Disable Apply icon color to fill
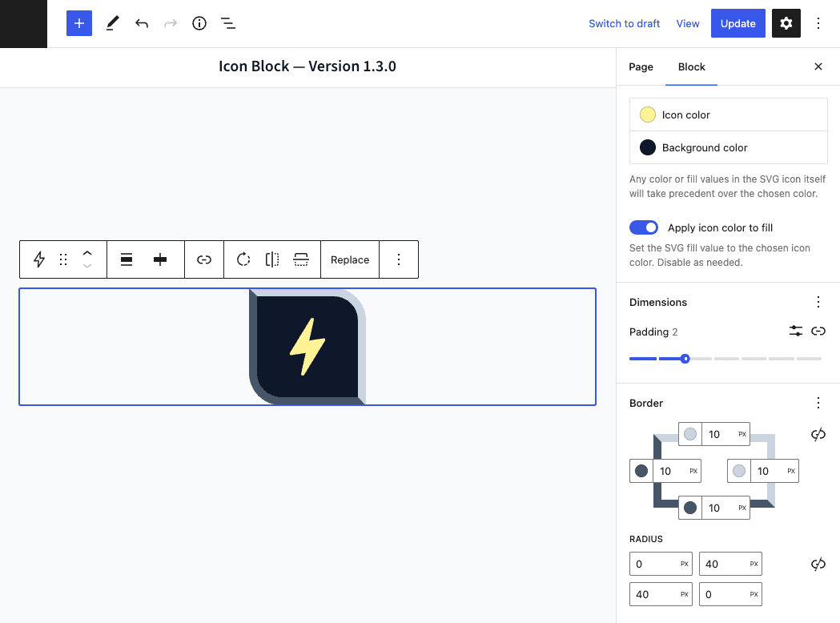 [644, 227]
